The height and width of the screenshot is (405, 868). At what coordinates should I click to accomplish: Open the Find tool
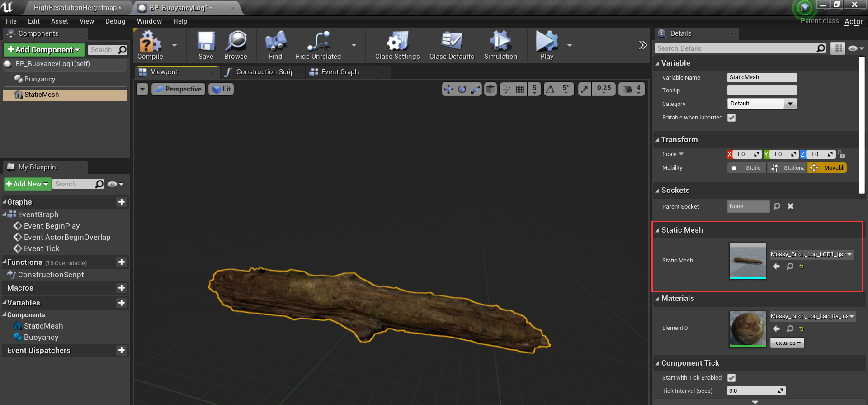click(x=275, y=45)
